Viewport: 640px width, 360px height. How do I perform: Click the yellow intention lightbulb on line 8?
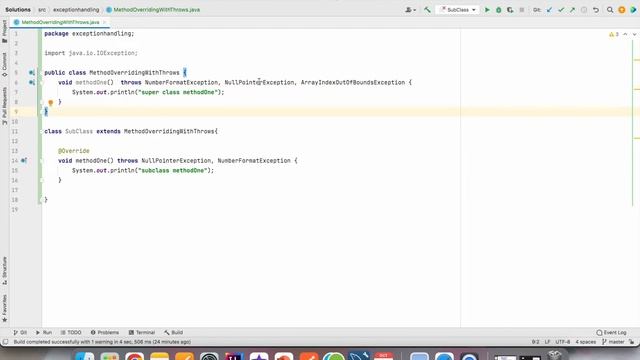coord(51,102)
